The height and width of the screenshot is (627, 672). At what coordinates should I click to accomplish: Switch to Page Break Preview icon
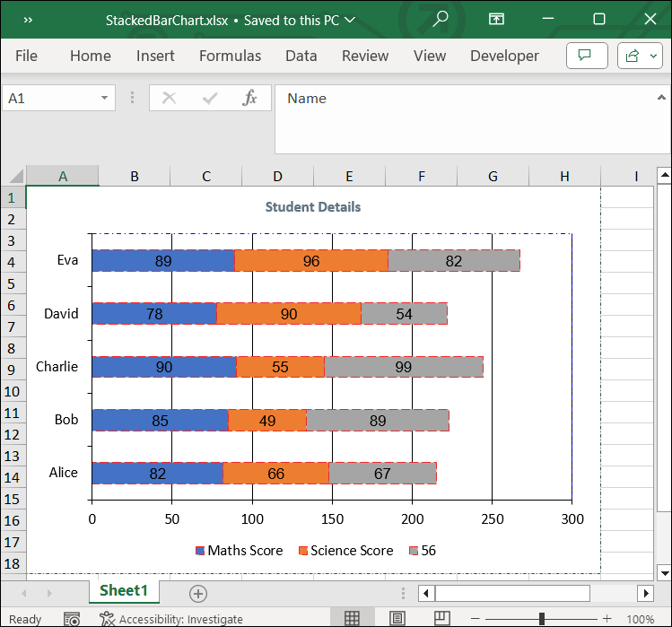click(x=441, y=618)
